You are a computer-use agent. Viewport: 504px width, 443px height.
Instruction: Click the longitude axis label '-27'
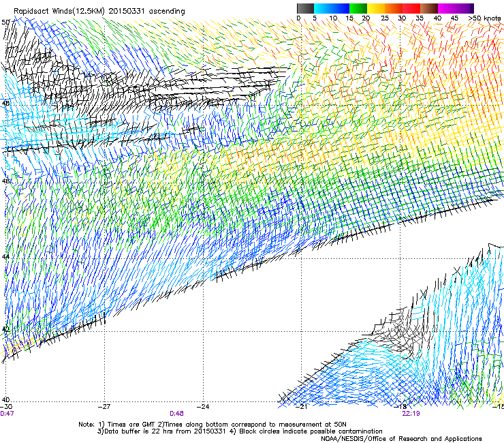click(104, 407)
